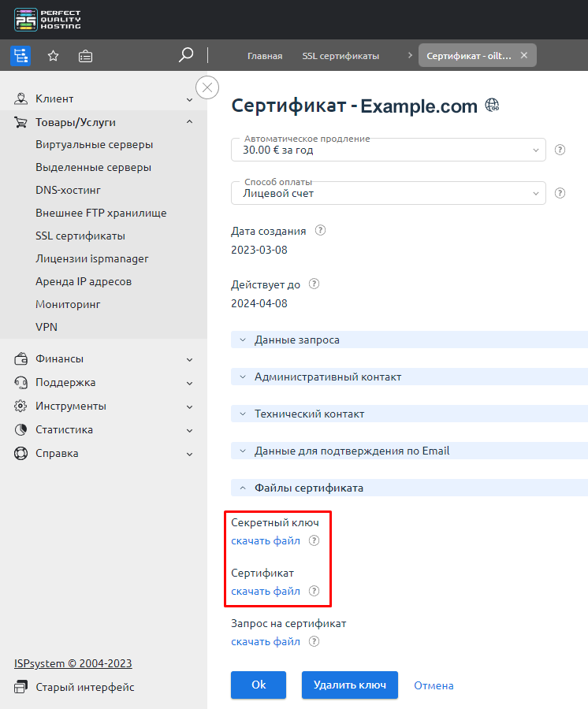Show help for Способ оплаты

pos(560,193)
